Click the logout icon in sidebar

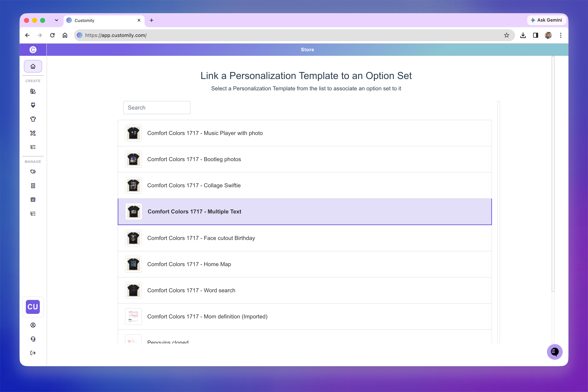click(33, 353)
